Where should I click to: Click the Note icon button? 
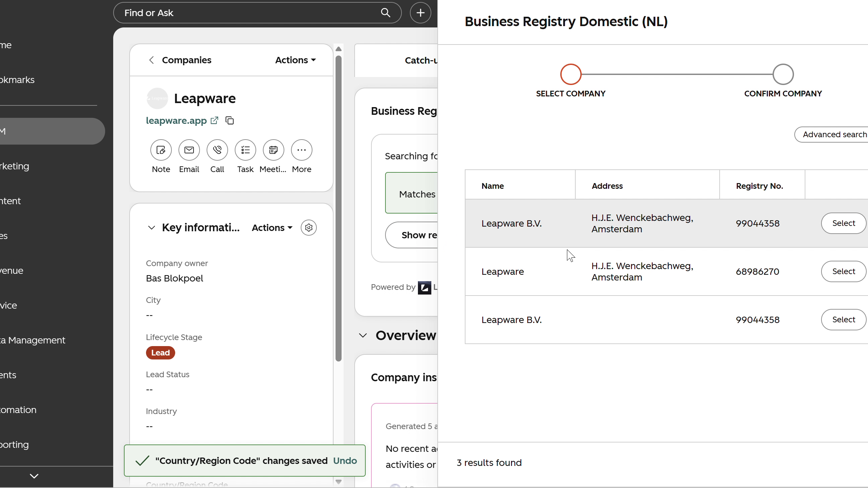(161, 150)
